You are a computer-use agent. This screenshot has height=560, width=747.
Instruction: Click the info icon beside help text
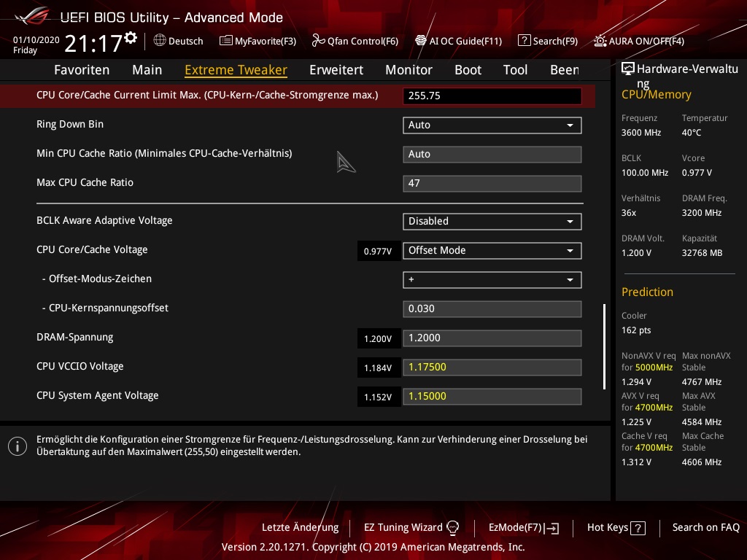coord(18,446)
